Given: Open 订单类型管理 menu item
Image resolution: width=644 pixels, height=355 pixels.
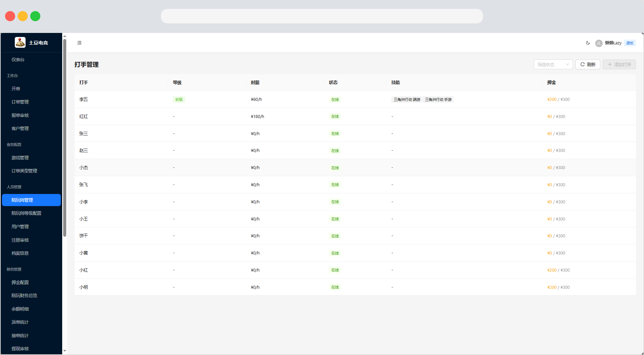Looking at the screenshot, I should click(x=31, y=171).
